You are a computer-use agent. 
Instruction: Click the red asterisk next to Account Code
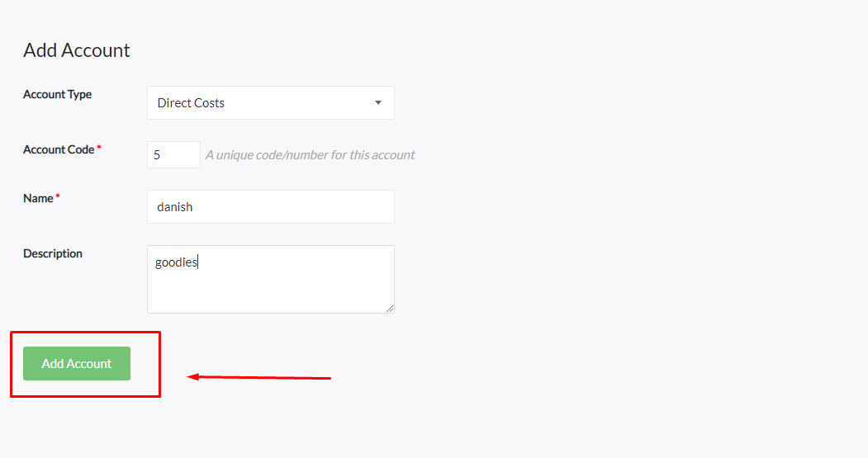pos(99,149)
